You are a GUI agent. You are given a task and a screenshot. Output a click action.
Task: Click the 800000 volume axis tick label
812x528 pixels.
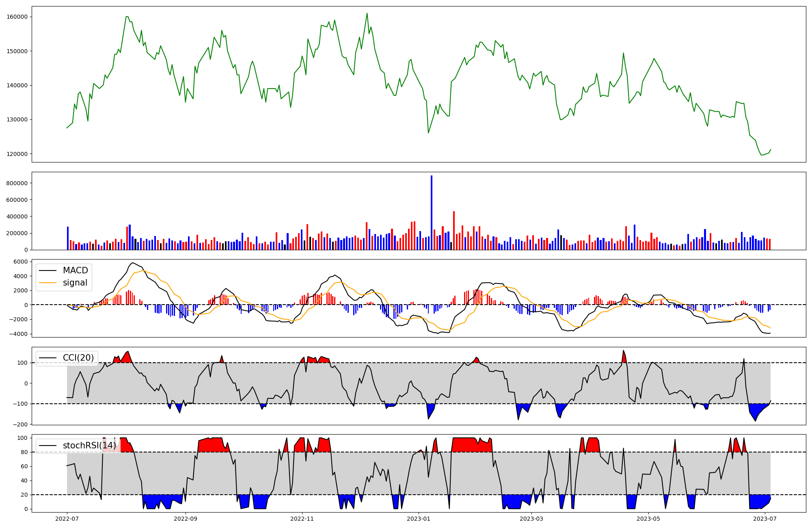17,183
